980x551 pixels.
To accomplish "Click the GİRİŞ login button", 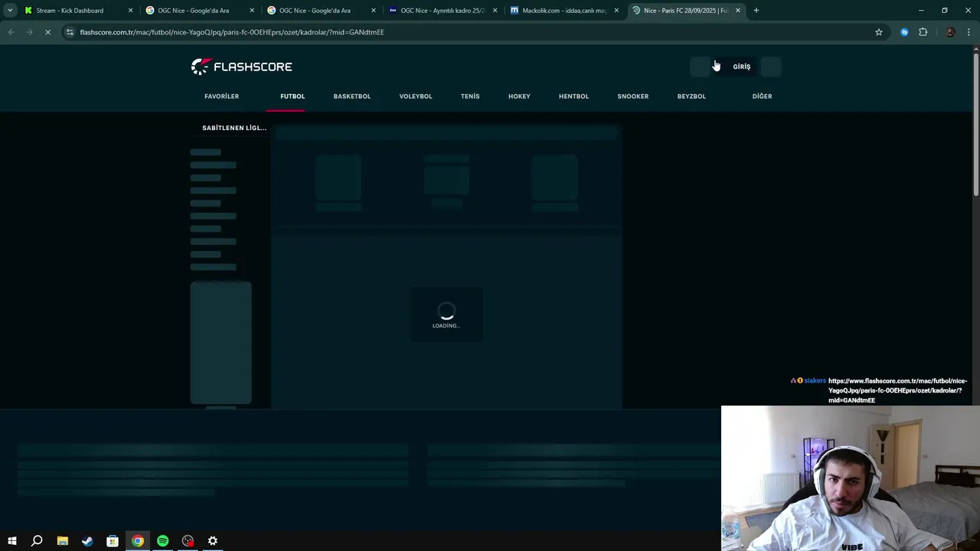I will 741,67.
